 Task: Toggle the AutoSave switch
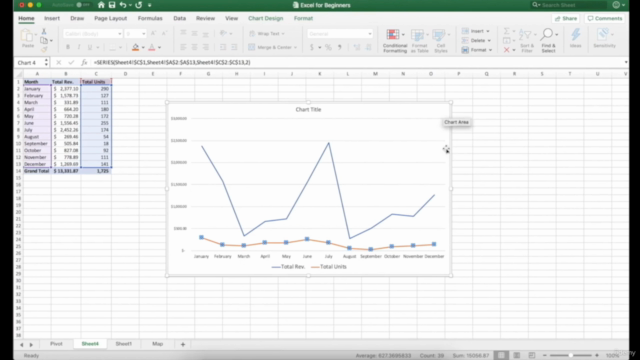click(83, 5)
